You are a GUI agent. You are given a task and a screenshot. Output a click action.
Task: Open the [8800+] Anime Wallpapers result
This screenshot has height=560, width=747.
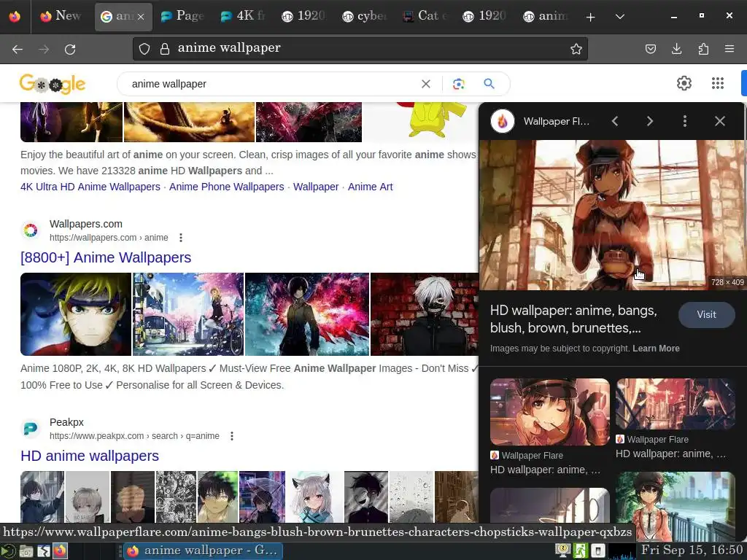106,257
